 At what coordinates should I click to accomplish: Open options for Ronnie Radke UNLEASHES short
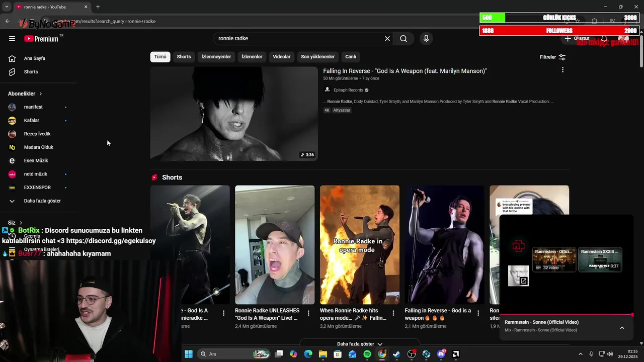click(308, 313)
